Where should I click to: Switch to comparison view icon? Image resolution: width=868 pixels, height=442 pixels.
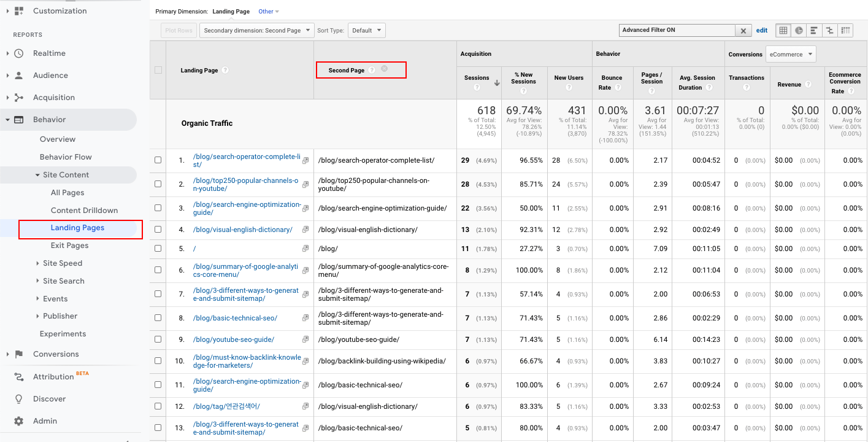click(x=829, y=30)
